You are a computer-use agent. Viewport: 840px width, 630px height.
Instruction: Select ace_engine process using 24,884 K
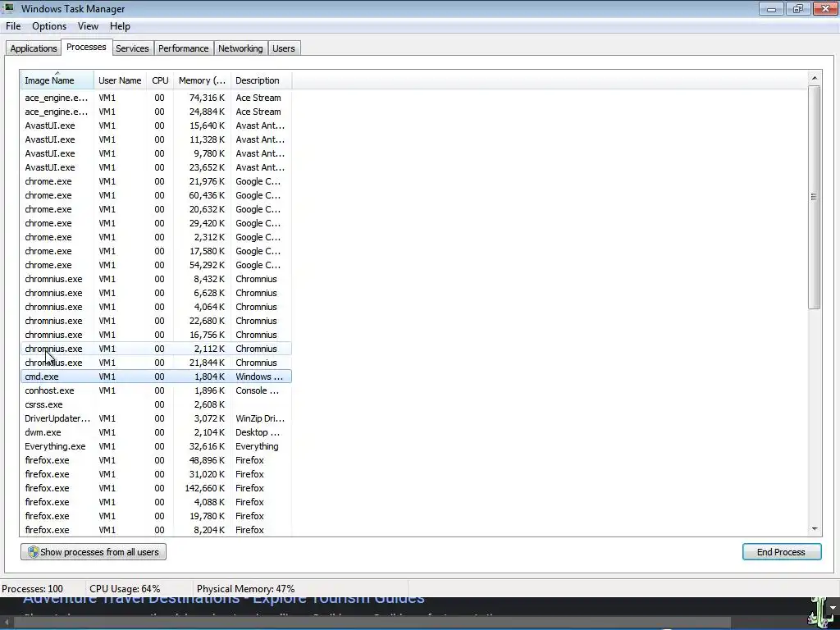click(156, 112)
